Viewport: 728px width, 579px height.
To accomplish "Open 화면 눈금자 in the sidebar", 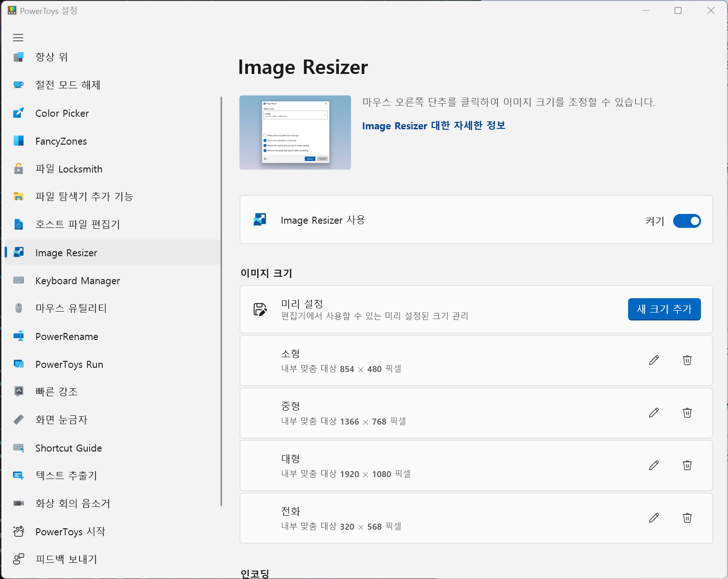I will point(113,420).
